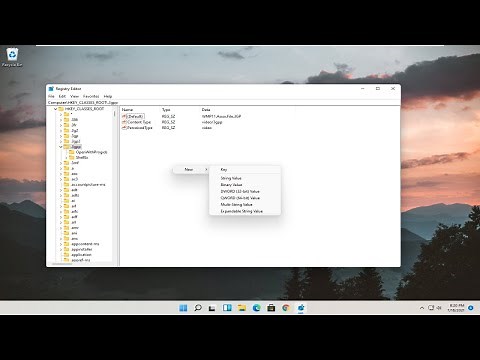Choose Multi-String Value
Image resolution: width=480 pixels, height=360 pixels.
pos(245,205)
